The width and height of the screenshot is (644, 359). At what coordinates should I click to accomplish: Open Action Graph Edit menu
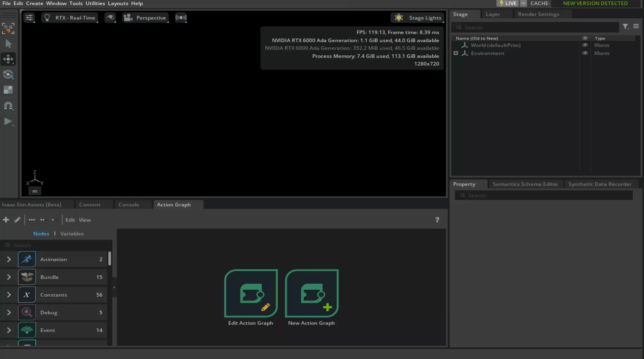click(70, 220)
